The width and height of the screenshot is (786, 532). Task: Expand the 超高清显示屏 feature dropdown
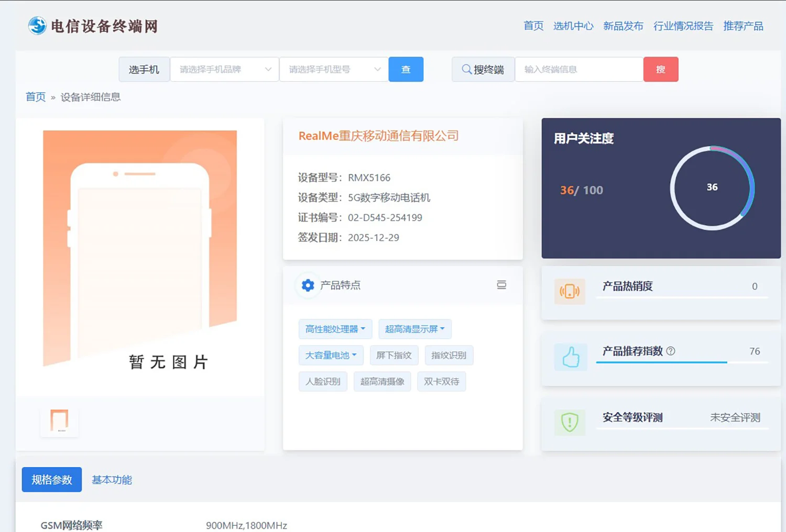[415, 329]
